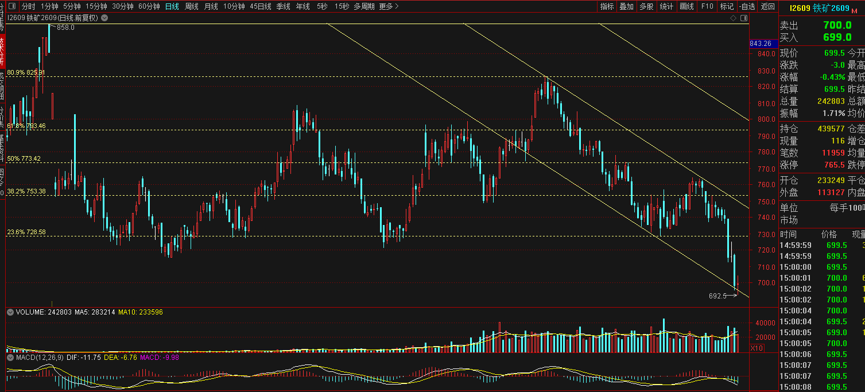
Task: Click the 买入 price 699.0
Action: click(837, 37)
